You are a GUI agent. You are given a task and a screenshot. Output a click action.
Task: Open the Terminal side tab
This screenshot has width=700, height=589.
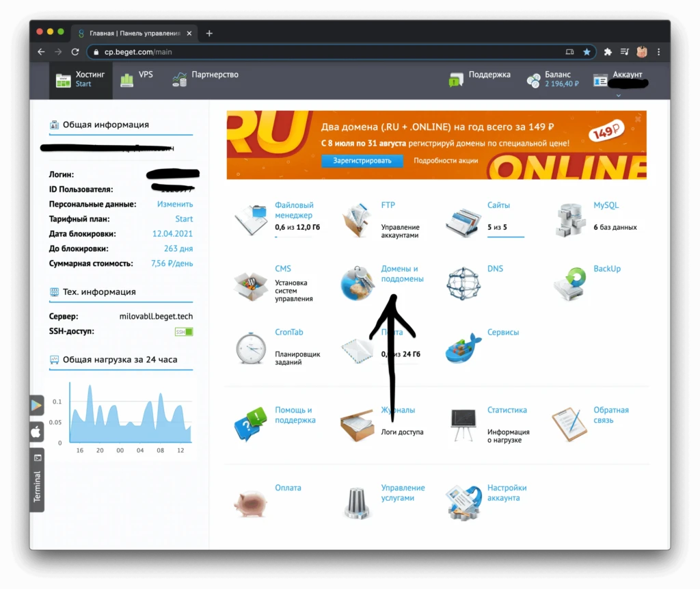coord(37,480)
